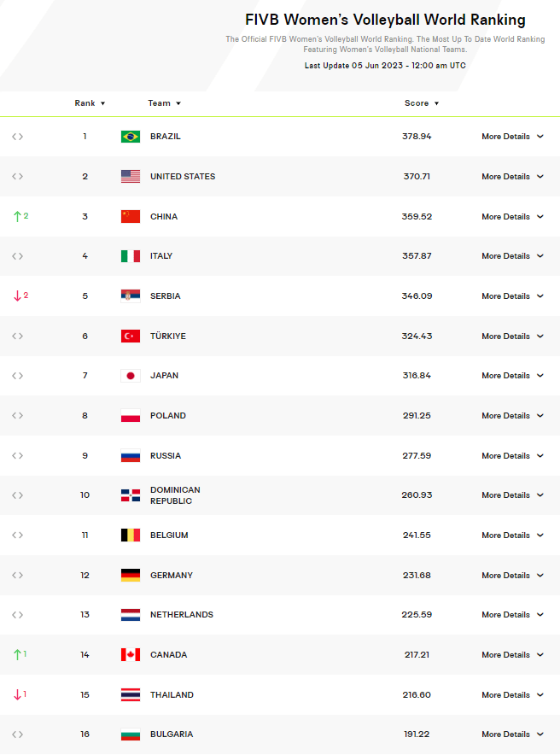This screenshot has width=560, height=755.
Task: Click the Canada flag icon
Action: point(130,655)
